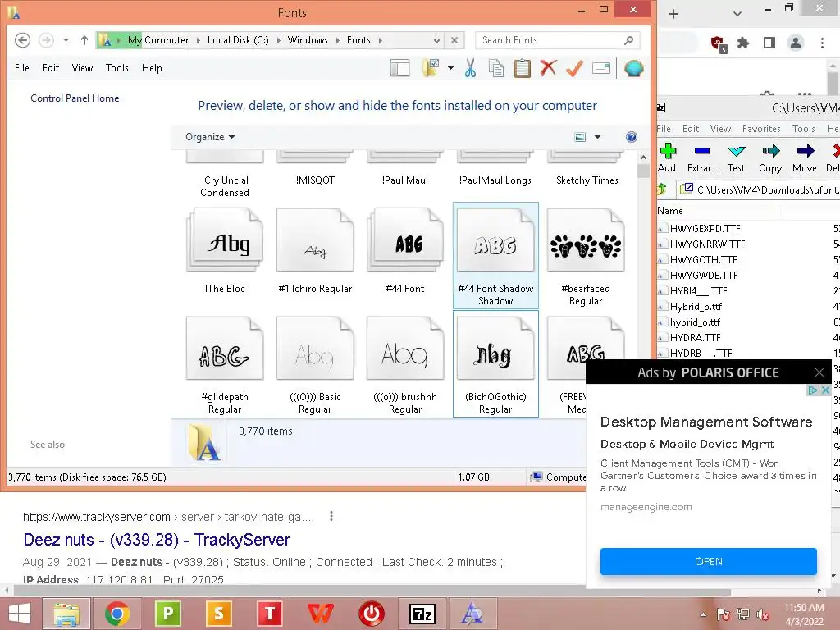Click the blue OPEN button in ad
Image resolution: width=840 pixels, height=630 pixels.
(708, 561)
